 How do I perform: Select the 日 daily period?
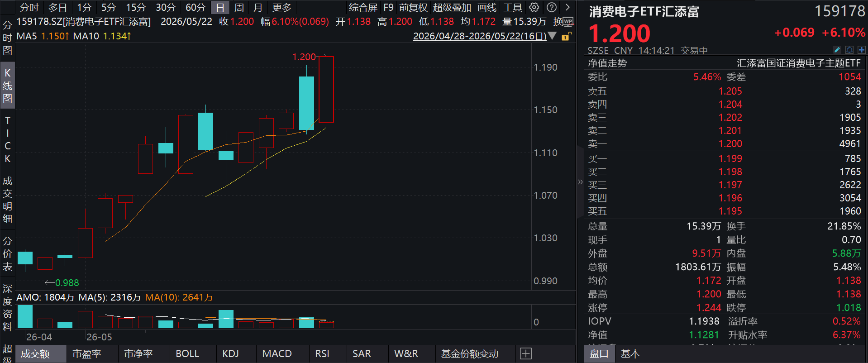(220, 7)
